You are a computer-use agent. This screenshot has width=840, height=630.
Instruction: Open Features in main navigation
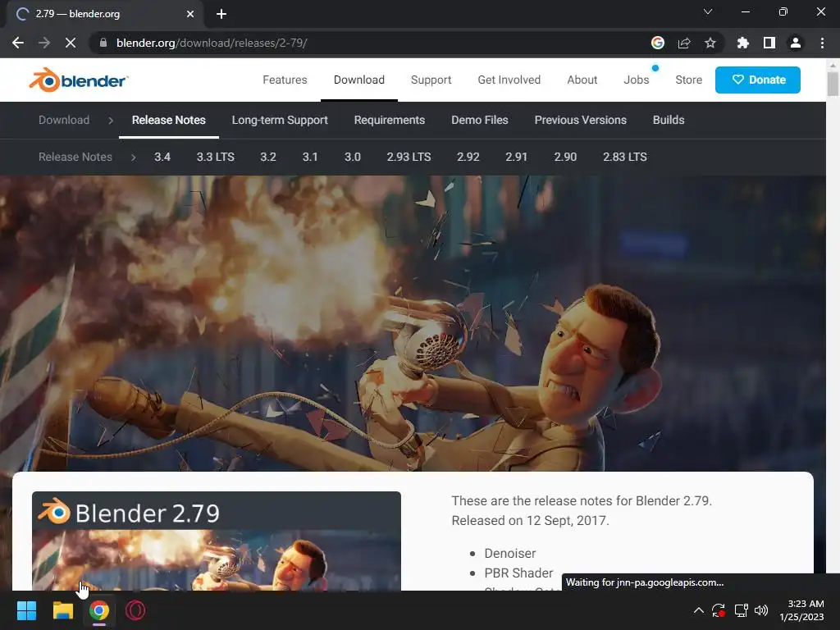[x=285, y=80]
